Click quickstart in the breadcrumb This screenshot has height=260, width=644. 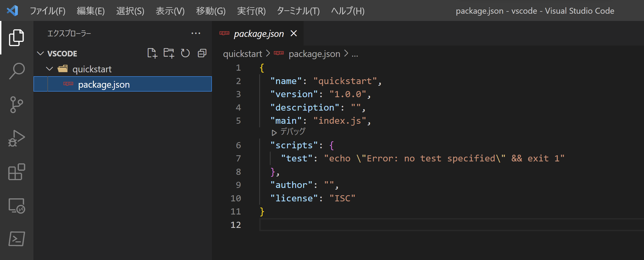[x=243, y=54]
